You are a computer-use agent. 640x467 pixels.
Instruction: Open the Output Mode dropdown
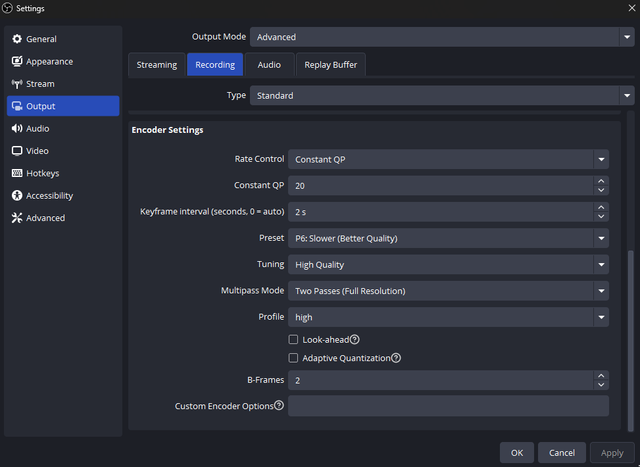pyautogui.click(x=442, y=37)
